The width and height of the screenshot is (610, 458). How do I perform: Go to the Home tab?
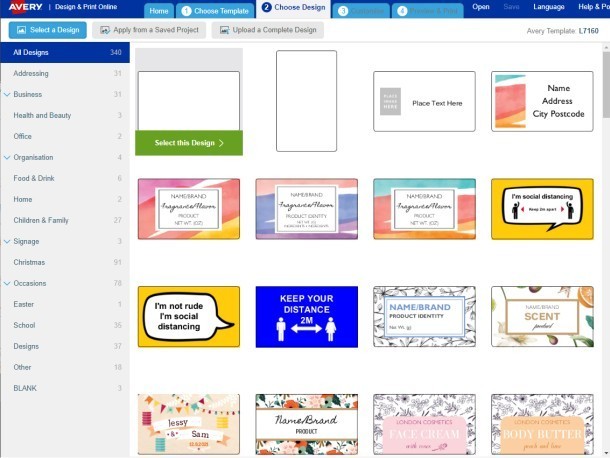[x=158, y=11]
